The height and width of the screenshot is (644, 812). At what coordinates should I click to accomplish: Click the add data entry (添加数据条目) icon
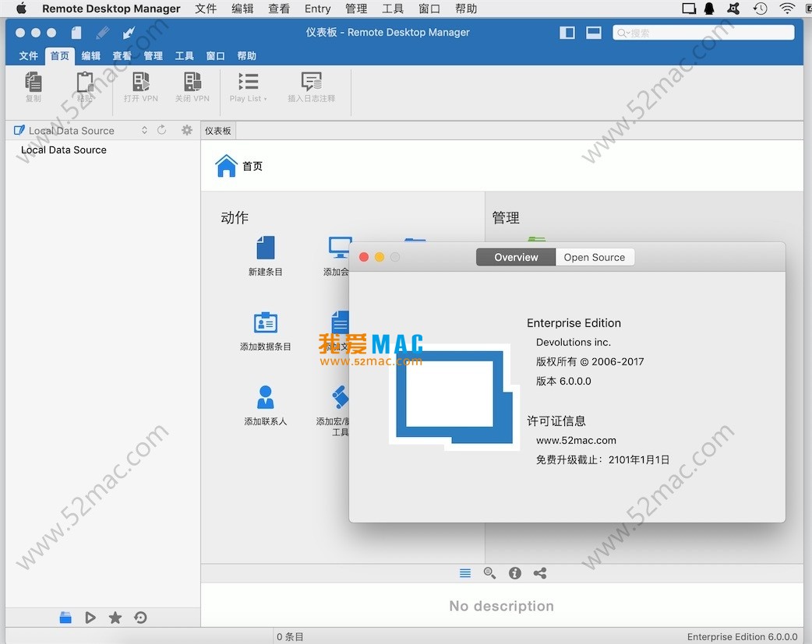click(266, 322)
